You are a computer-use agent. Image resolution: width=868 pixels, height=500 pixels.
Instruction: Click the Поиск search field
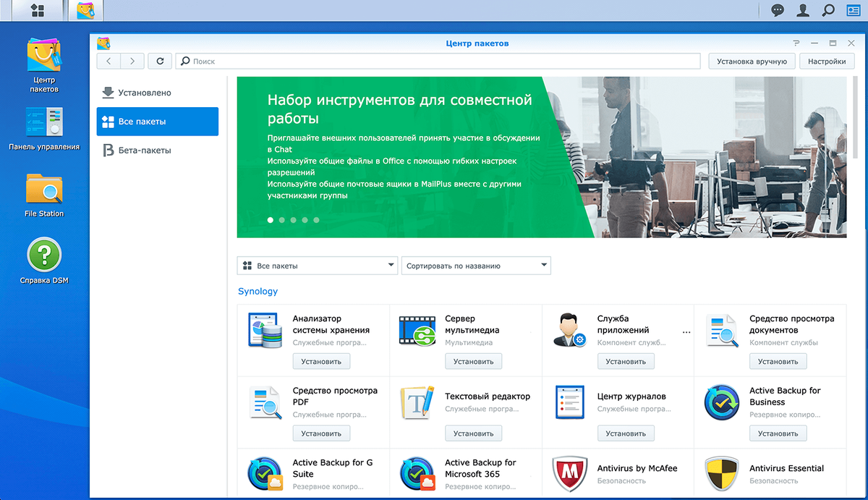click(x=438, y=62)
